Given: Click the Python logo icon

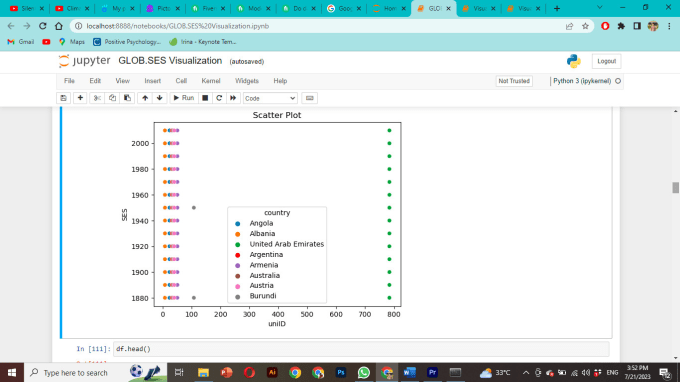Looking at the screenshot, I should (x=574, y=61).
